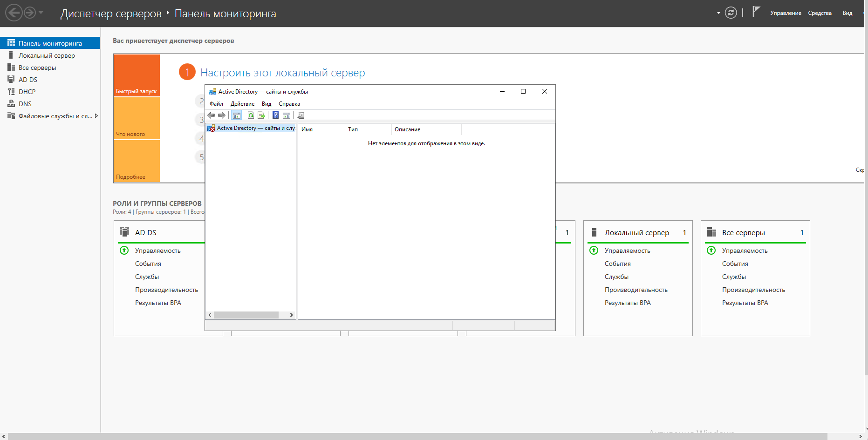Select the Active Directory сайты и службы tree node
The height and width of the screenshot is (440, 868).
click(251, 128)
